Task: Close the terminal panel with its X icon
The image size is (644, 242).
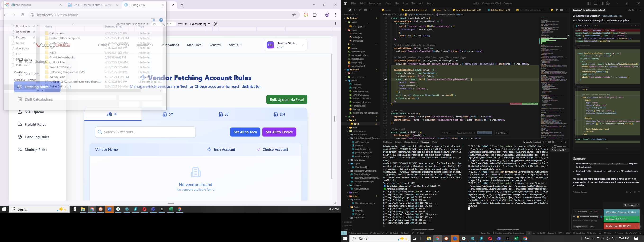Action: pos(566,142)
